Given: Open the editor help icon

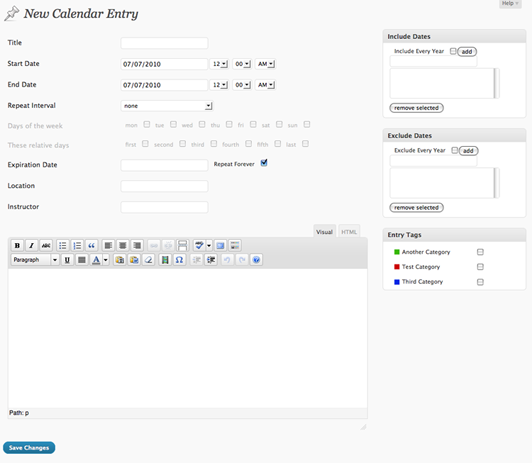Looking at the screenshot, I should pos(256,260).
